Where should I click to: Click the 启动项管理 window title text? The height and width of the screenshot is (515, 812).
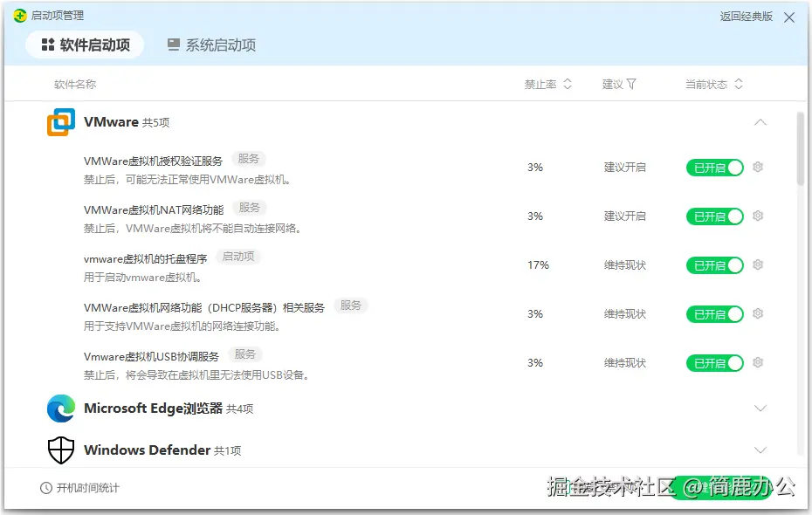[58, 16]
